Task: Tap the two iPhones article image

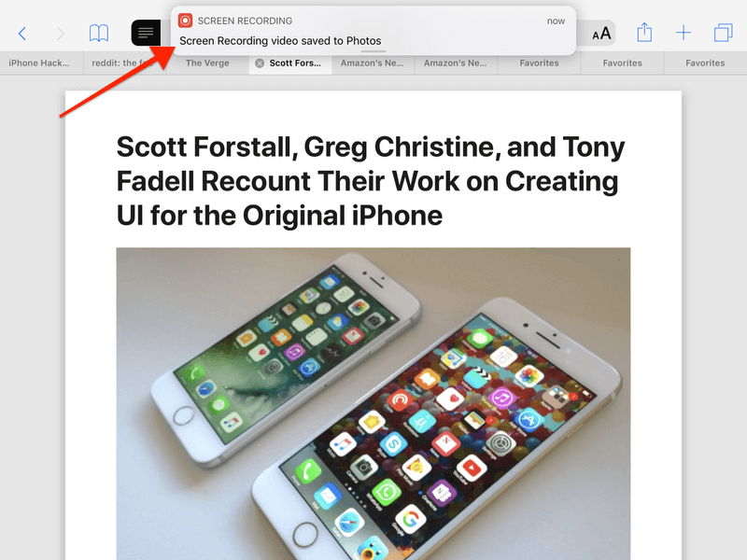Action: [373, 403]
